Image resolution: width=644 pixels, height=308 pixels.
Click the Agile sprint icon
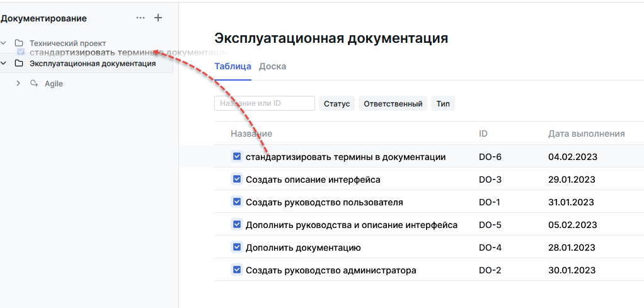click(34, 83)
